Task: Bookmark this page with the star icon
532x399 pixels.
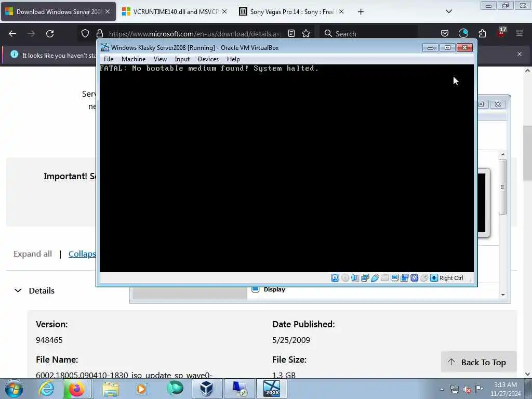Action: [306, 33]
